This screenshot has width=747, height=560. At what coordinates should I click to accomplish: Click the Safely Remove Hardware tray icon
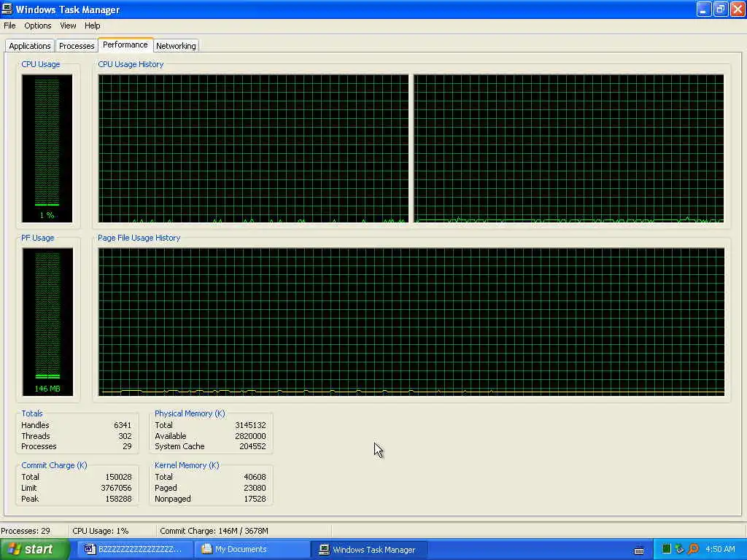pos(679,549)
